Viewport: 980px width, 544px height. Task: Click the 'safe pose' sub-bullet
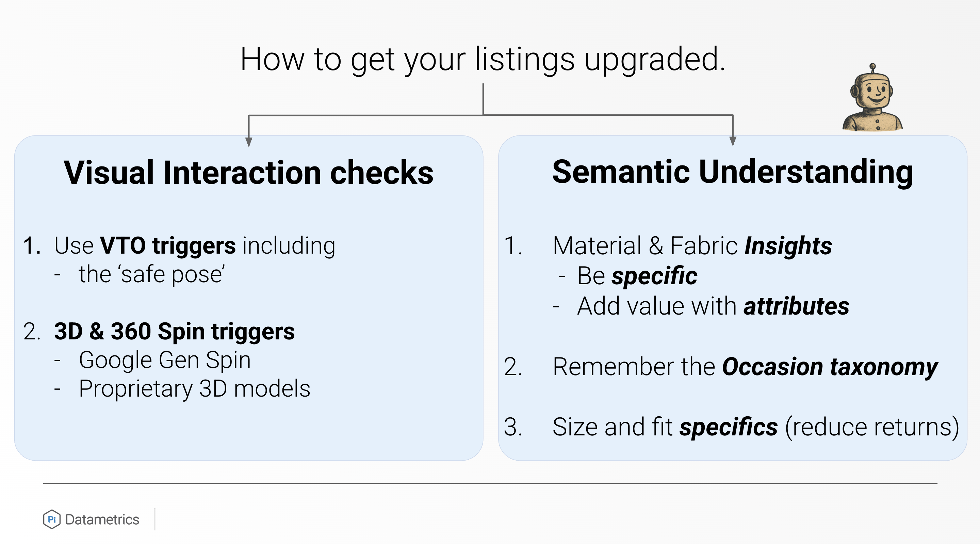coord(151,274)
